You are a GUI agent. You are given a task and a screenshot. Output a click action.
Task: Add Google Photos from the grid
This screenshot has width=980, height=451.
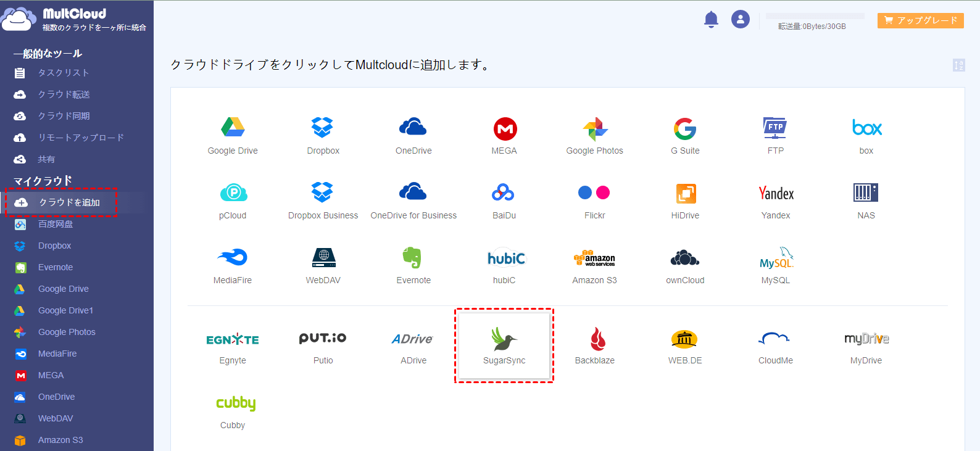pos(595,135)
